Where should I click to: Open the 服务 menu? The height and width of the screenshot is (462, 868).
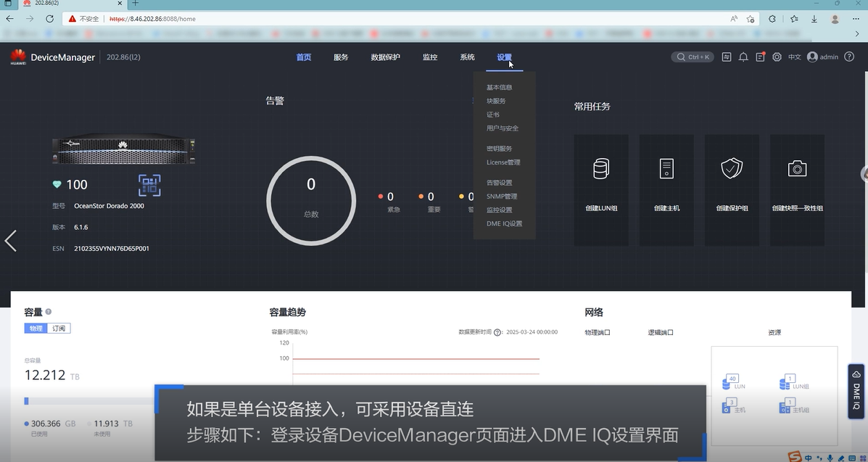[340, 57]
